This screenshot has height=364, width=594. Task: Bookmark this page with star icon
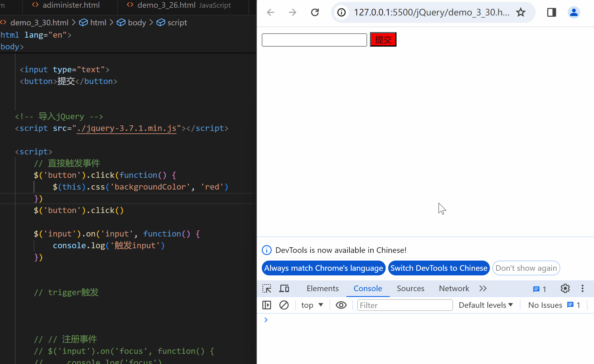pos(521,12)
